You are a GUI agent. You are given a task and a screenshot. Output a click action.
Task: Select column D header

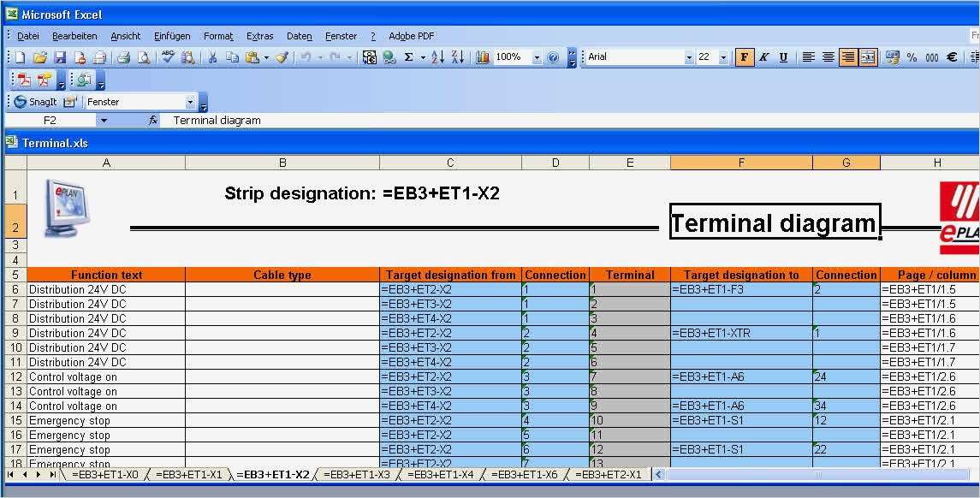pyautogui.click(x=555, y=163)
